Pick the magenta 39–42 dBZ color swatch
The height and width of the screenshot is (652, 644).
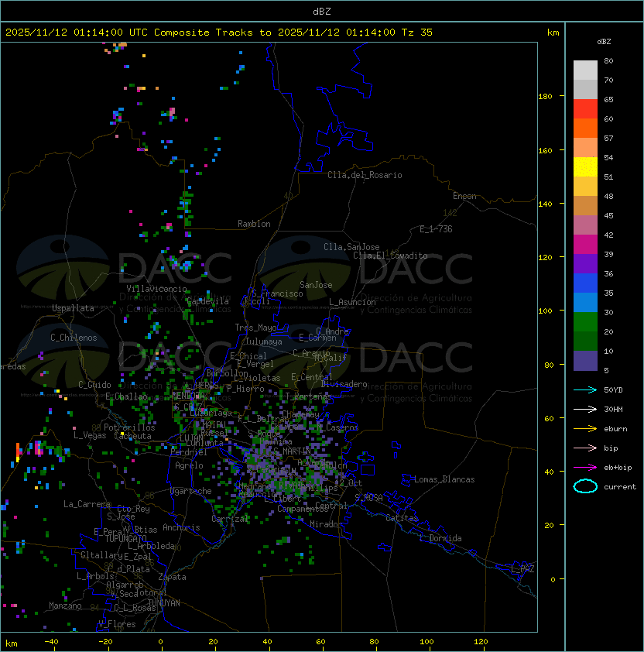(585, 245)
